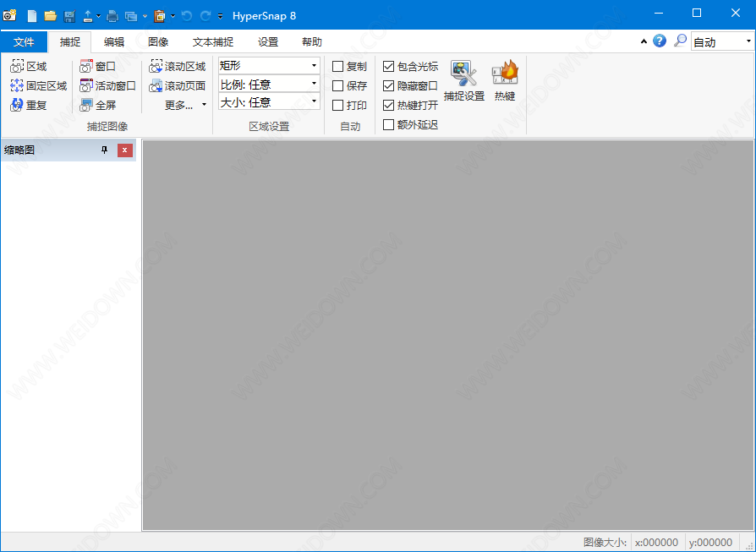756x552 pixels.
Task: Click the x:000000 status bar field
Action: tap(657, 543)
